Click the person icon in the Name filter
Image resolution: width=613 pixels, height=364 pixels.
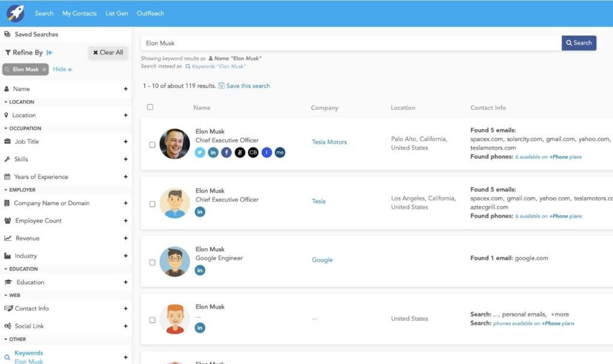click(7, 89)
